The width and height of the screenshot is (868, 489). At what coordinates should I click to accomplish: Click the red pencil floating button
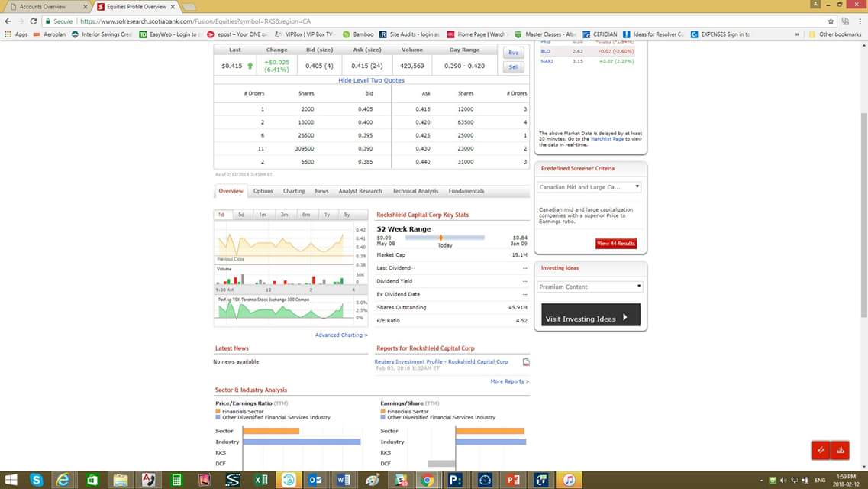click(821, 450)
